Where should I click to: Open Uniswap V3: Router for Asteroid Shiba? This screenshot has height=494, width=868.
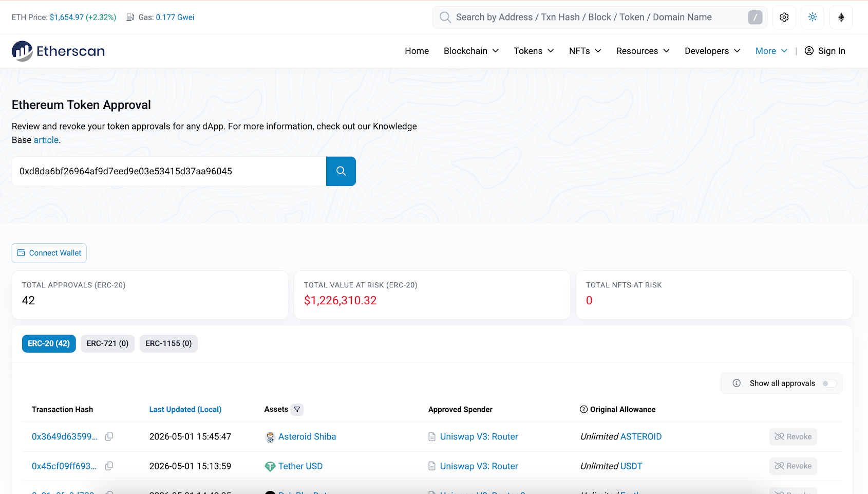[479, 436]
